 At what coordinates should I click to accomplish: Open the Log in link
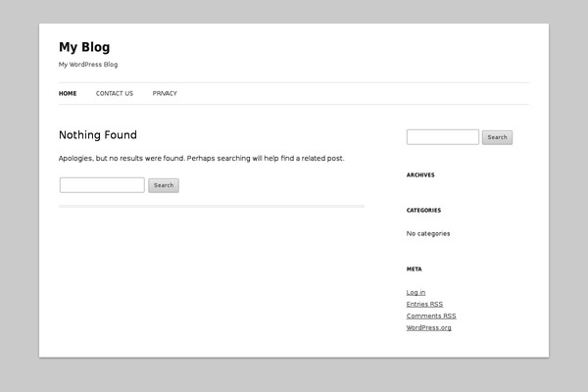[x=416, y=292]
